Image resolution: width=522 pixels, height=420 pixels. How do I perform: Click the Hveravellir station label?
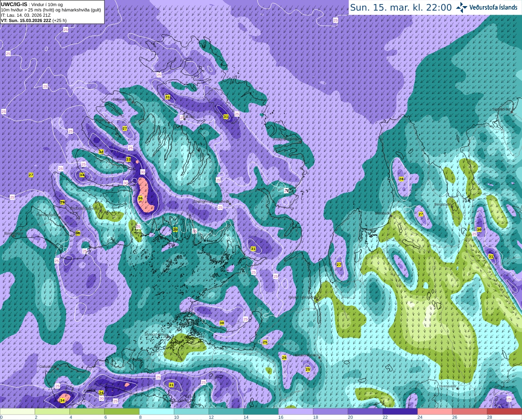coord(448,386)
